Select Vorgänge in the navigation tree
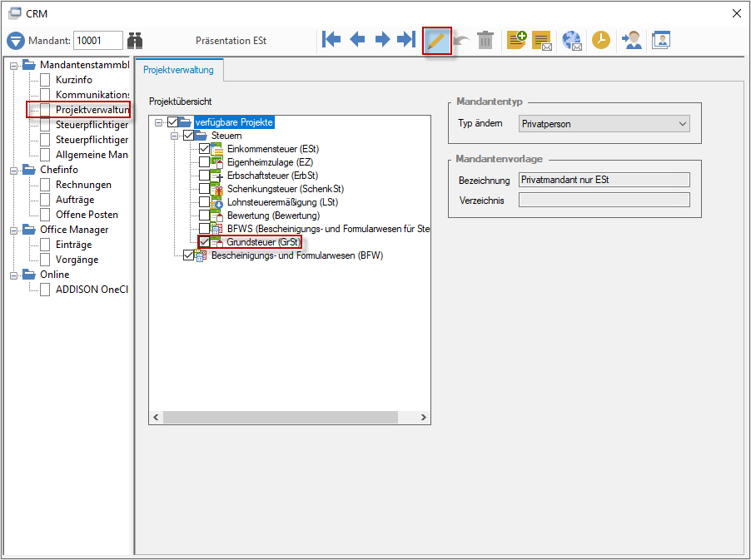 (77, 260)
